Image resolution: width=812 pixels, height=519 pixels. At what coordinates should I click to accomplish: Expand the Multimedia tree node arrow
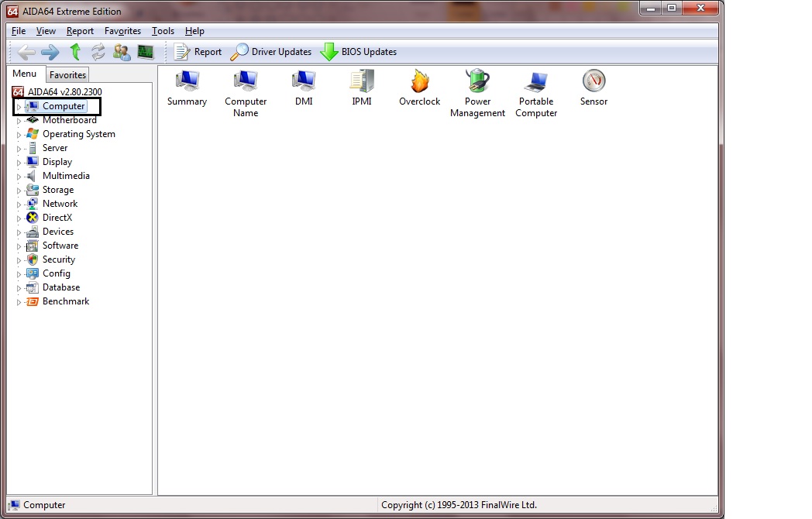(x=19, y=177)
